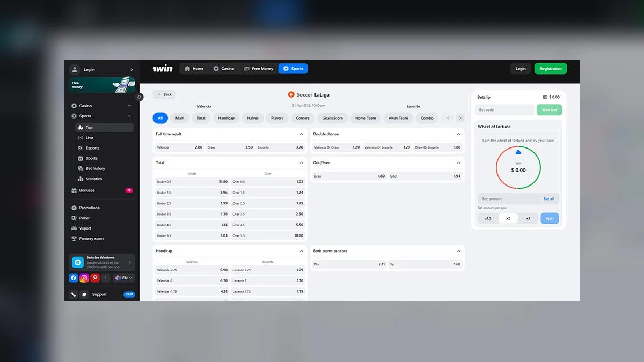Click the View bet button
Viewport: 644px width, 362px height.
click(x=549, y=110)
